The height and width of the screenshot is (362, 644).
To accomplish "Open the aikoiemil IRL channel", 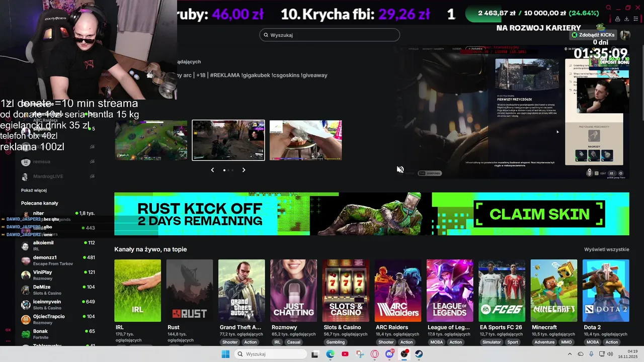I will coord(57,246).
